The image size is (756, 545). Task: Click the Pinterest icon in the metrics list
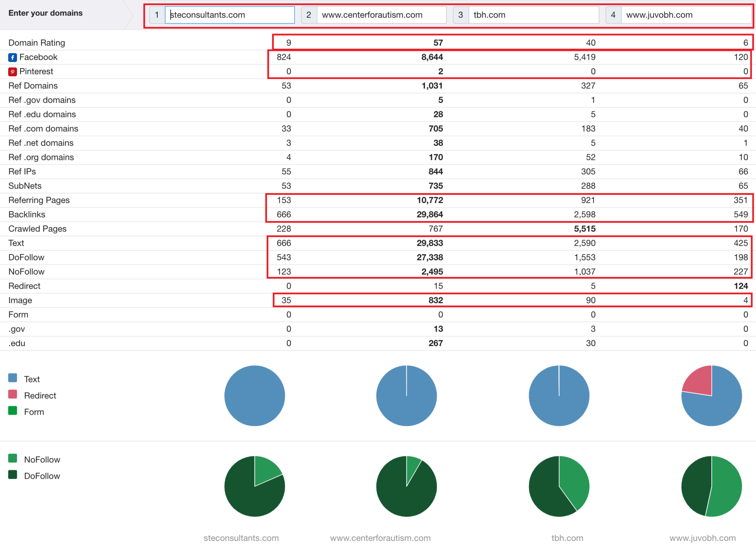(x=13, y=72)
